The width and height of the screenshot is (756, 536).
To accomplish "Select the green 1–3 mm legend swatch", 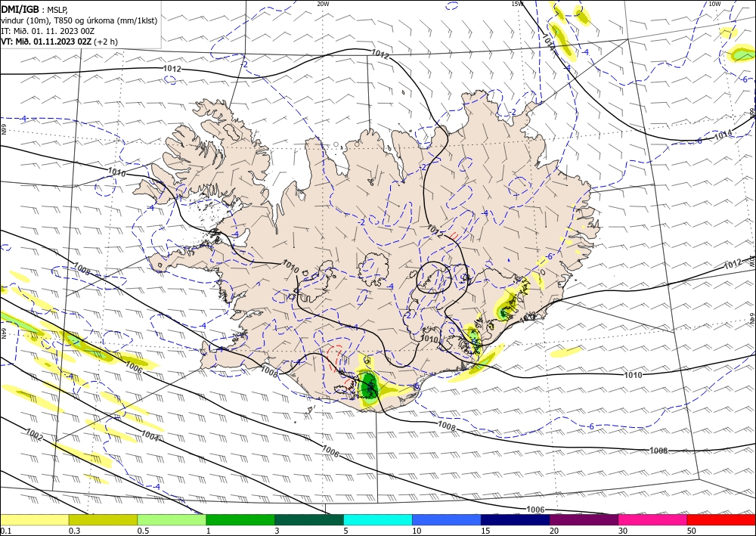I will [240, 519].
